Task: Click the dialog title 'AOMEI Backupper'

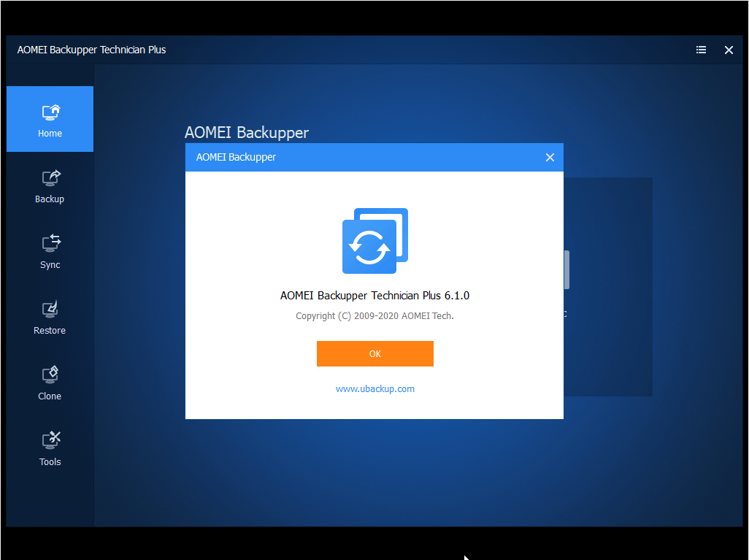Action: (x=236, y=157)
